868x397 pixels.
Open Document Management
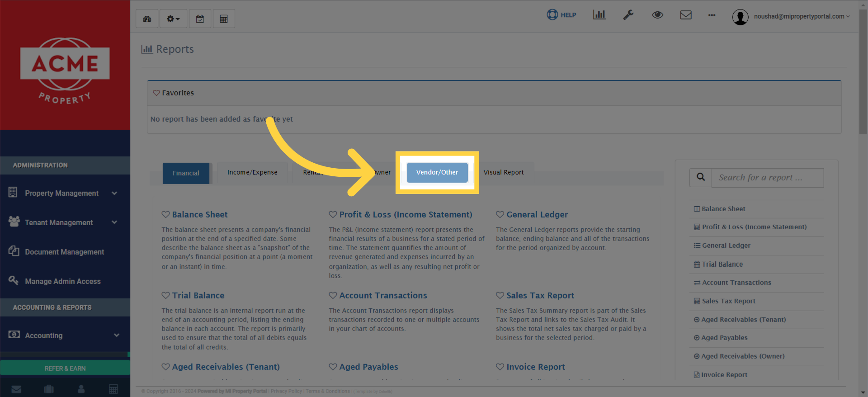pyautogui.click(x=65, y=252)
